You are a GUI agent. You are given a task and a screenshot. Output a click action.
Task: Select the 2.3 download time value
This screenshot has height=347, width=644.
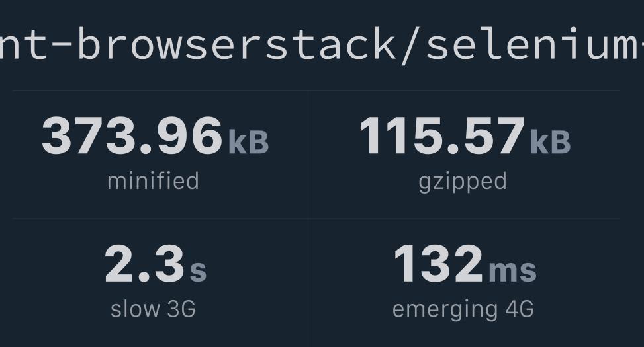pyautogui.click(x=144, y=264)
